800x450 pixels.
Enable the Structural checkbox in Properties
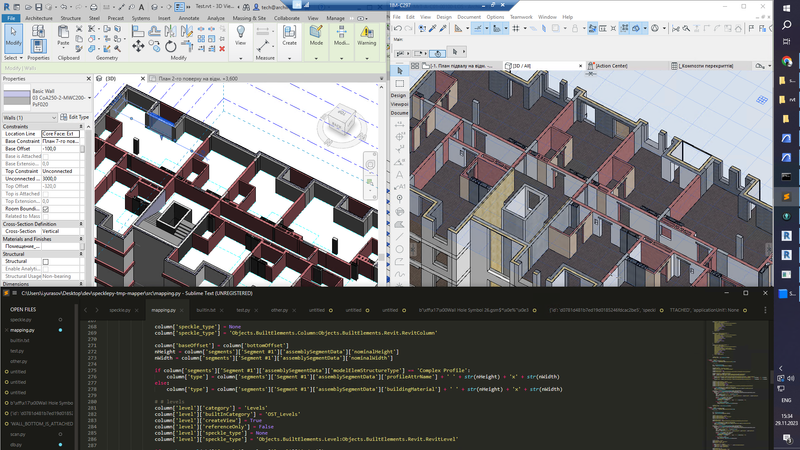pos(45,262)
